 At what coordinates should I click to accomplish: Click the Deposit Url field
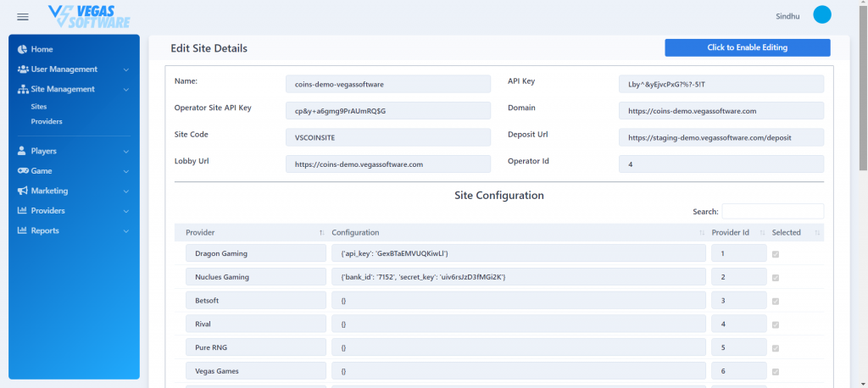(x=721, y=137)
